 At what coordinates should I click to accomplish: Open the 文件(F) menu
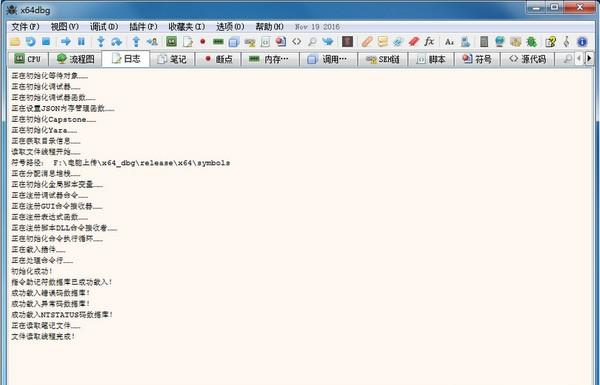[25, 27]
